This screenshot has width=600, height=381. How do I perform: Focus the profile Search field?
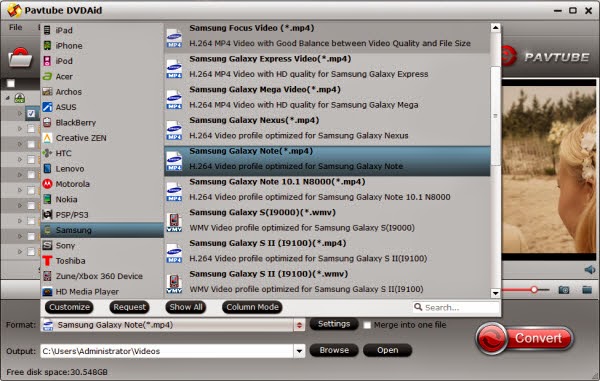click(x=456, y=308)
